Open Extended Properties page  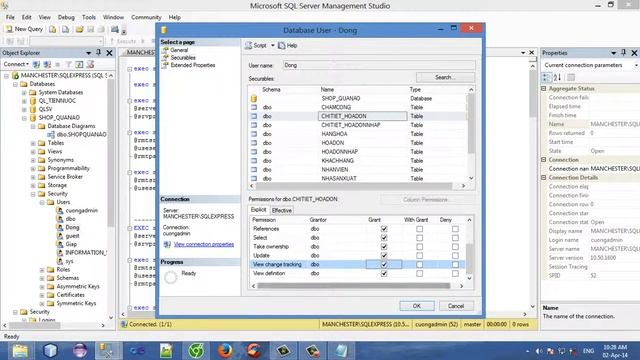[x=193, y=65]
